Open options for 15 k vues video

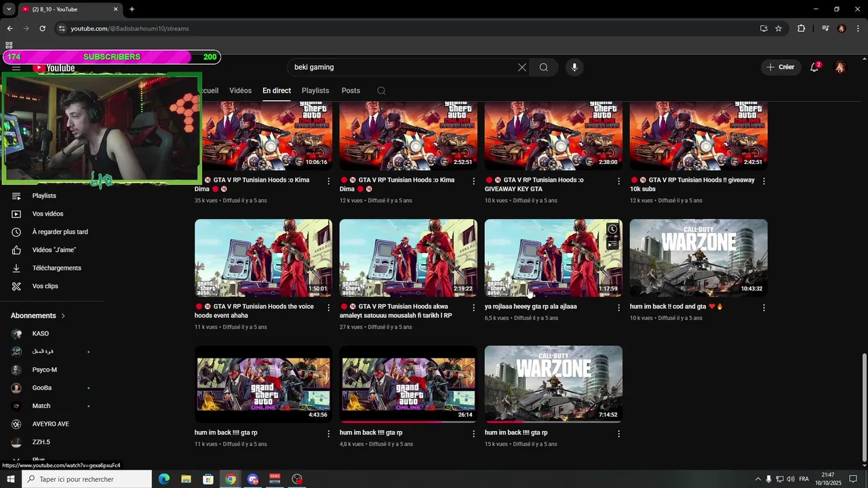click(618, 434)
